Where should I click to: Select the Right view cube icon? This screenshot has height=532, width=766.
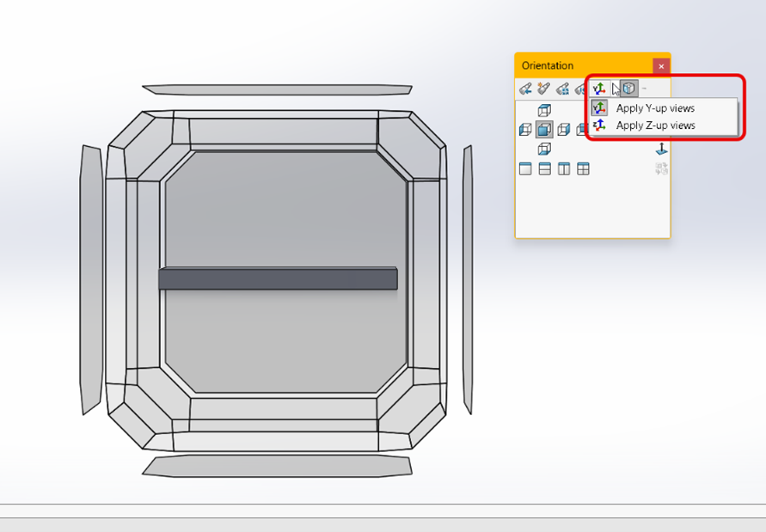pyautogui.click(x=564, y=130)
